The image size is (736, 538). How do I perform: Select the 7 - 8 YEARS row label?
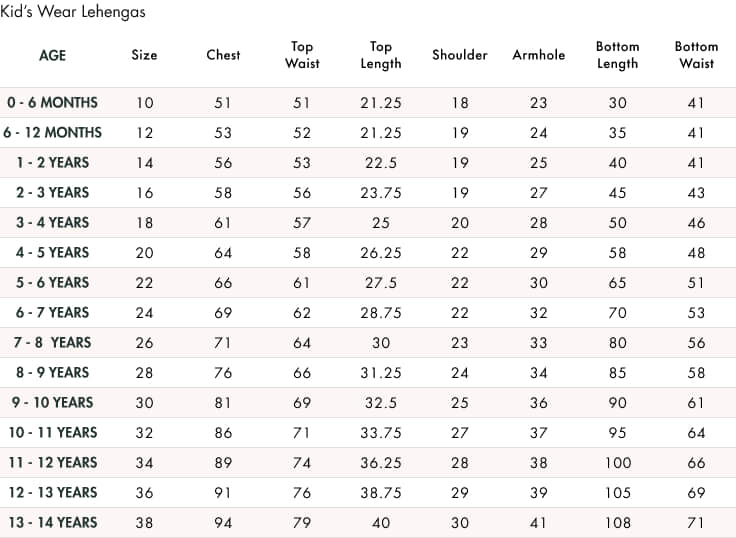pos(53,342)
